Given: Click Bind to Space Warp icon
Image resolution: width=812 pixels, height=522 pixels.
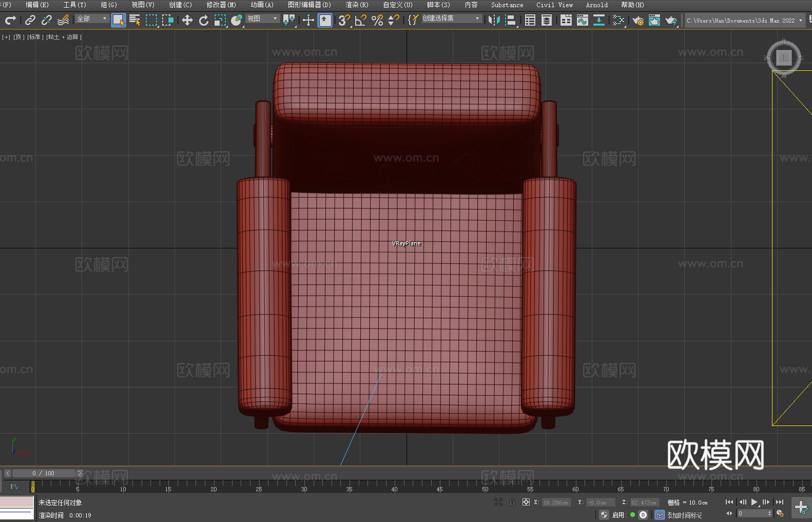Looking at the screenshot, I should tap(63, 20).
